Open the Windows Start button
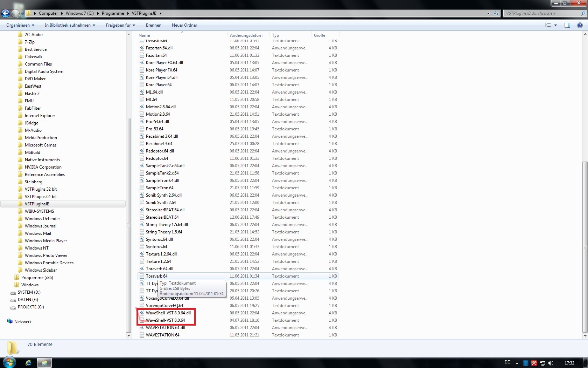588x368 pixels. [9, 362]
